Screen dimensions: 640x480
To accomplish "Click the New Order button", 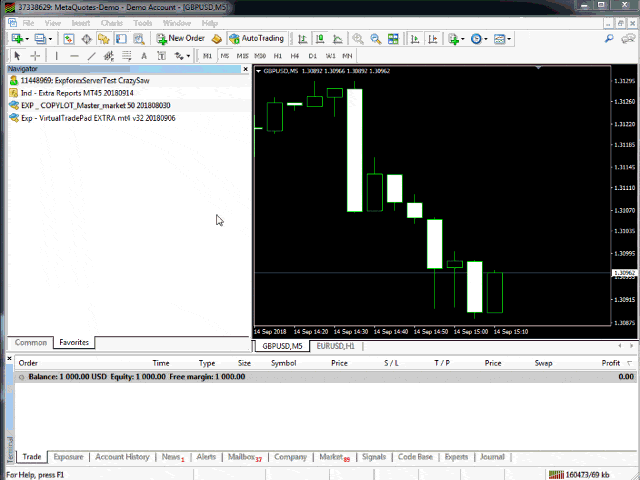I will click(181, 39).
